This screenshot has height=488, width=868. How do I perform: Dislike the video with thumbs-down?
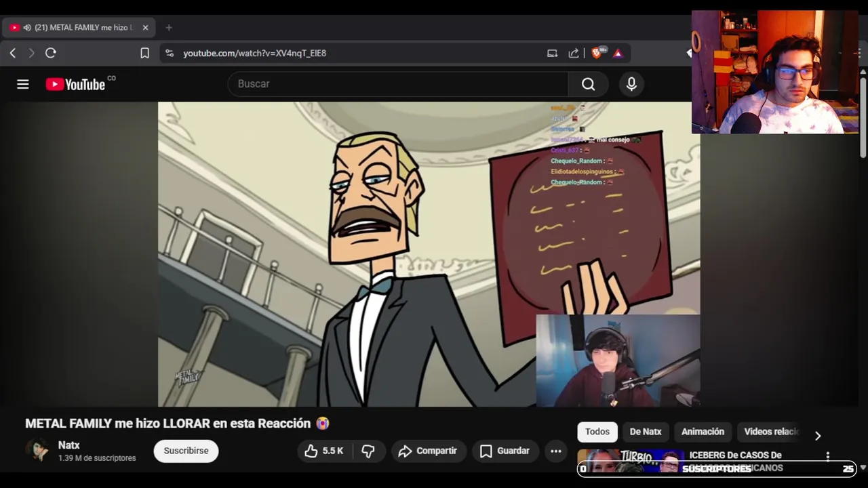pyautogui.click(x=368, y=451)
